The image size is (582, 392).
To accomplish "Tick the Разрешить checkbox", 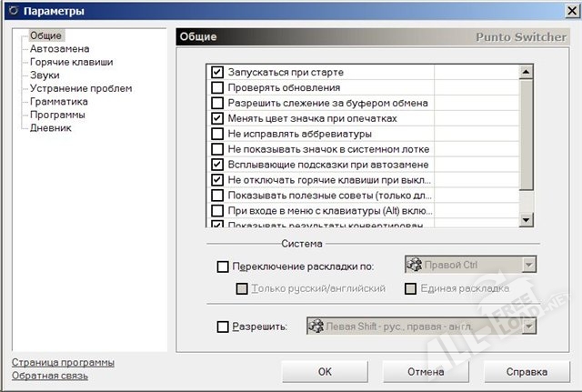I will pyautogui.click(x=223, y=327).
